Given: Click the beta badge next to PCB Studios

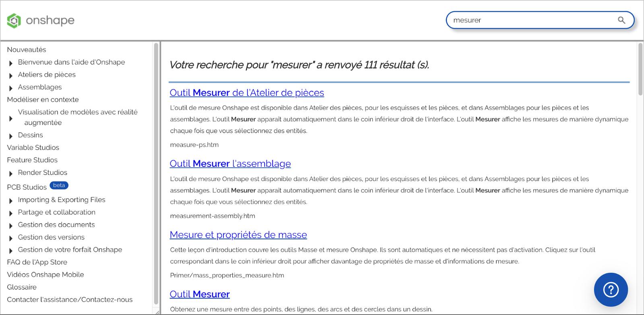Looking at the screenshot, I should (x=59, y=185).
